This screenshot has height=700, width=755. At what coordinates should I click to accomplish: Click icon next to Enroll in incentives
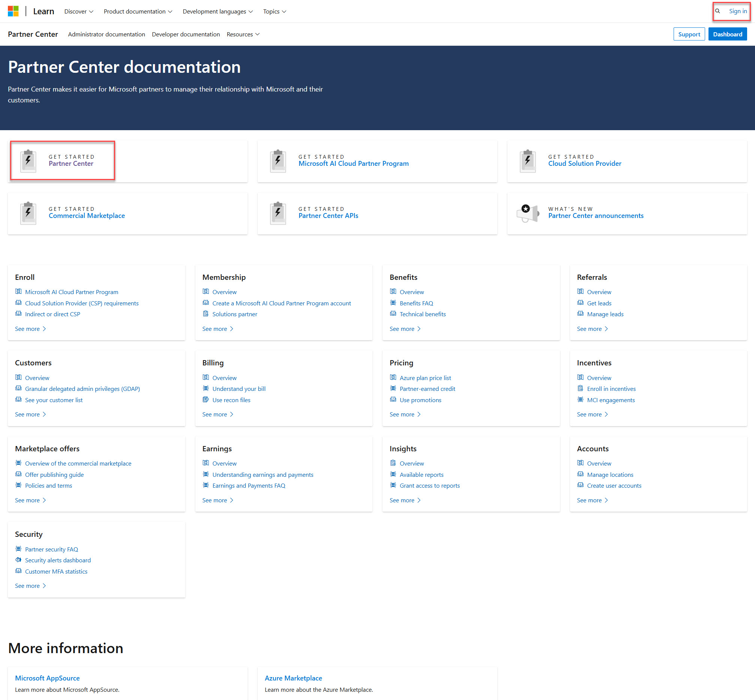(581, 388)
